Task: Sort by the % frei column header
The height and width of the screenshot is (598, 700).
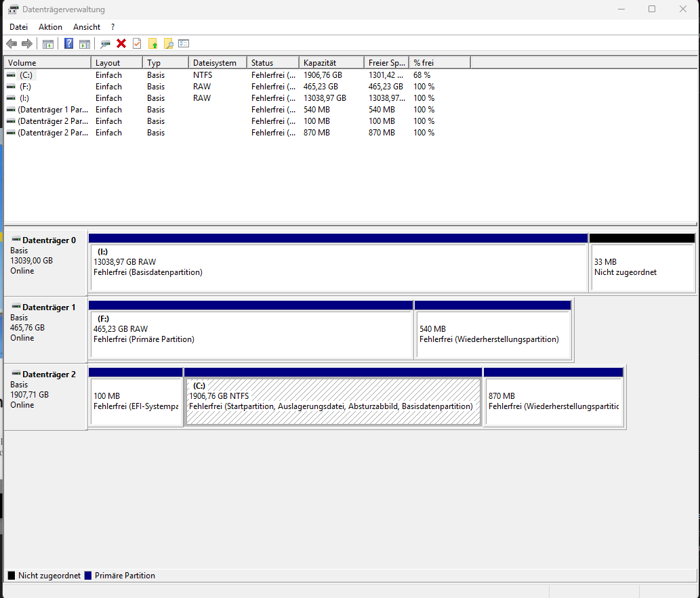Action: pos(440,62)
